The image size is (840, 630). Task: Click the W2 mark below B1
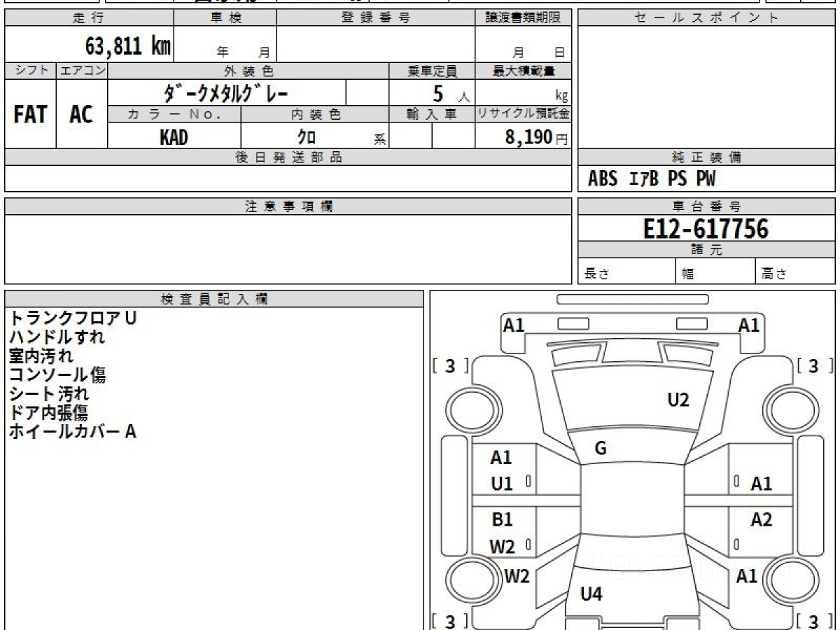[x=502, y=547]
